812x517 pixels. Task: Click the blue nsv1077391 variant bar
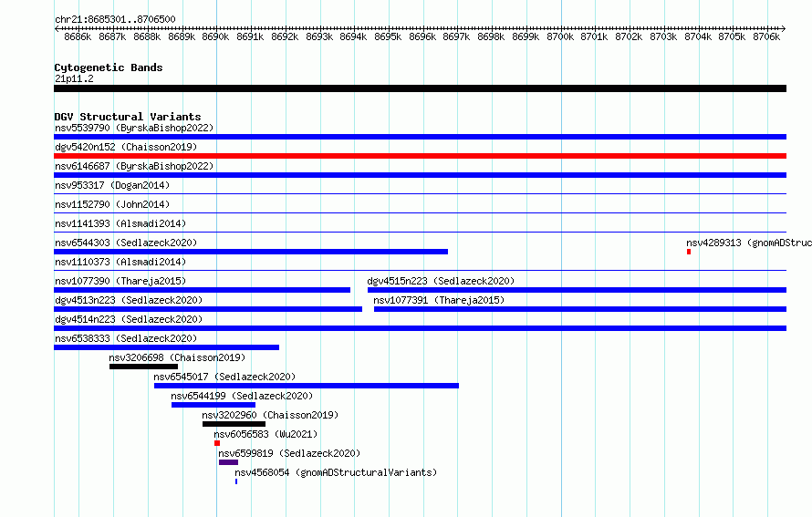(x=580, y=309)
